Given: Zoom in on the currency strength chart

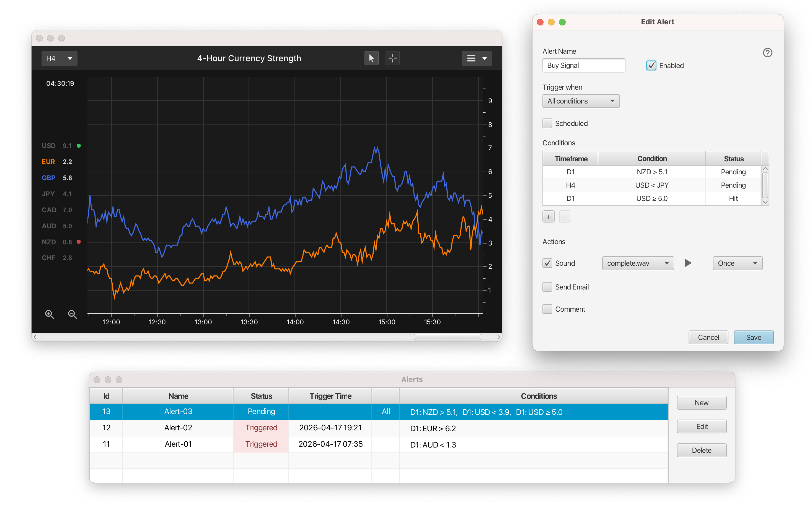Looking at the screenshot, I should [x=50, y=314].
